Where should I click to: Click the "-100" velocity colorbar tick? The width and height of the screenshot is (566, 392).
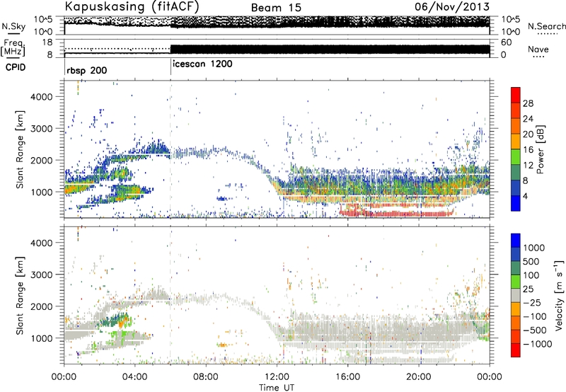tap(535, 316)
